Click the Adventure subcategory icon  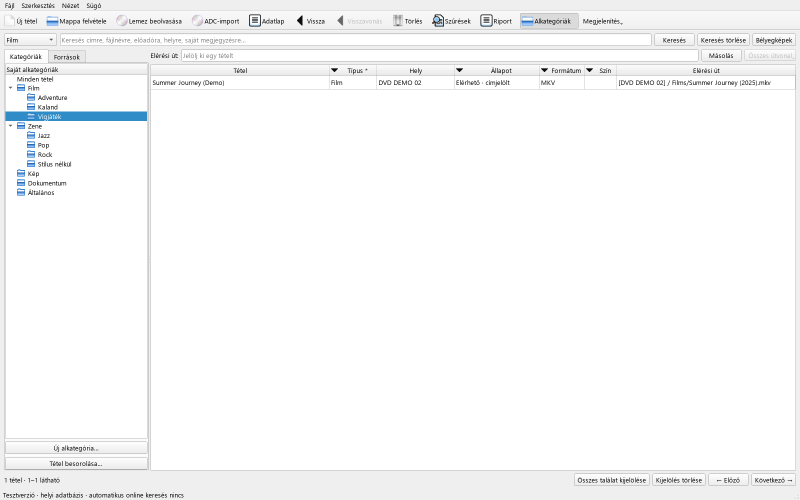pos(31,97)
